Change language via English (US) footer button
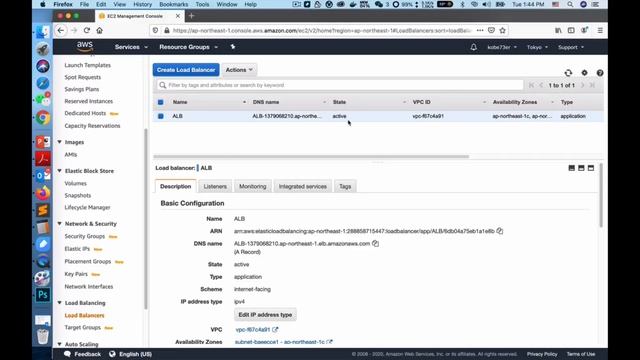This screenshot has width=640, height=360. coord(131,354)
